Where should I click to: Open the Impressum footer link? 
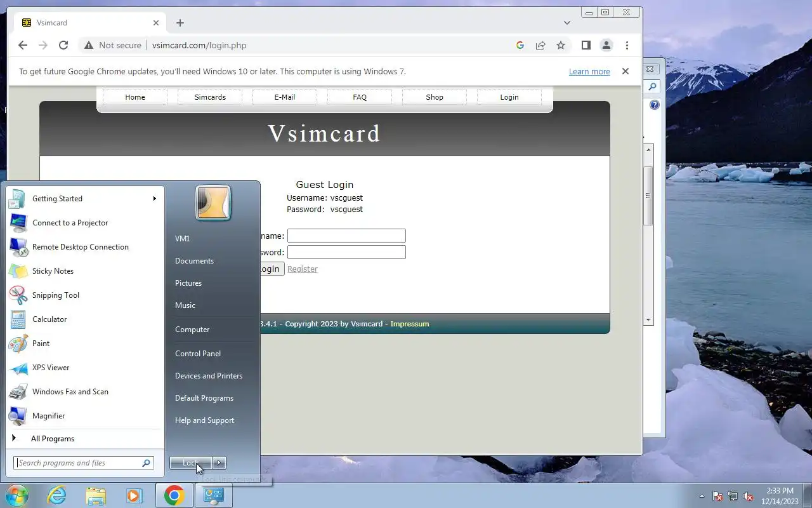coord(410,324)
